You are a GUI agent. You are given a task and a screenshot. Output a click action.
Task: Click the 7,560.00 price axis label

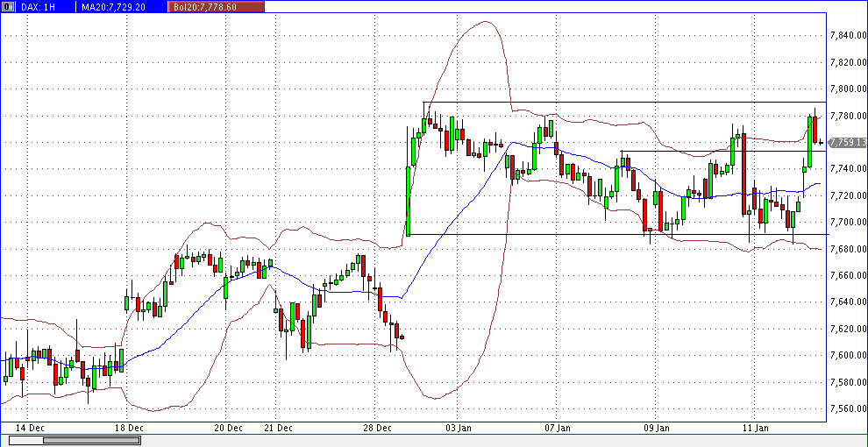point(847,408)
